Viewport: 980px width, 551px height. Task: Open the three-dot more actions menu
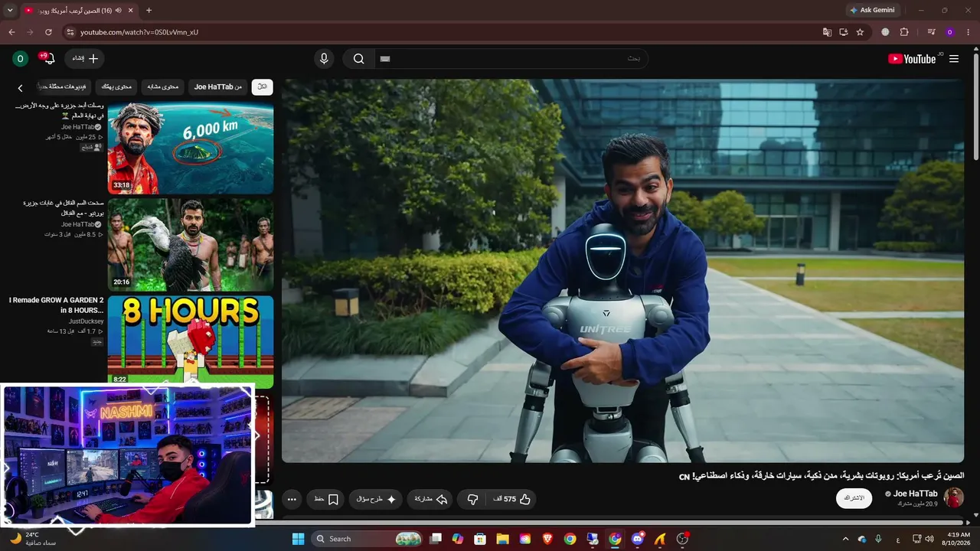pos(292,499)
